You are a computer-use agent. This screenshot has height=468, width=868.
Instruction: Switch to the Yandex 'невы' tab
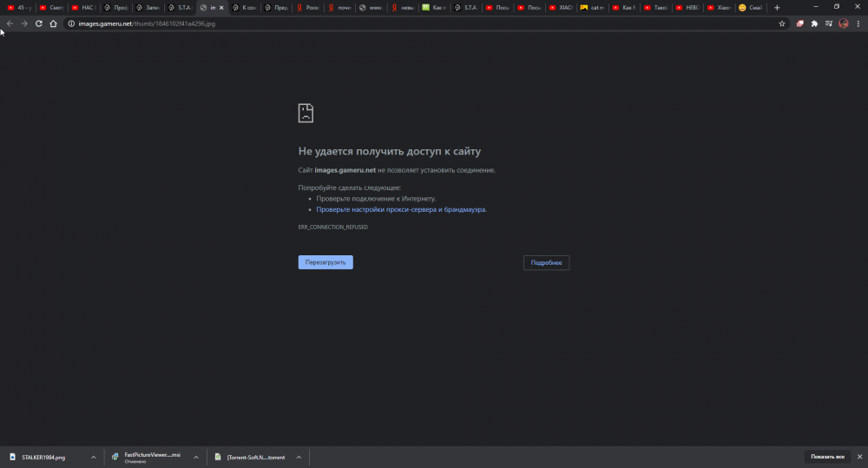coord(403,8)
